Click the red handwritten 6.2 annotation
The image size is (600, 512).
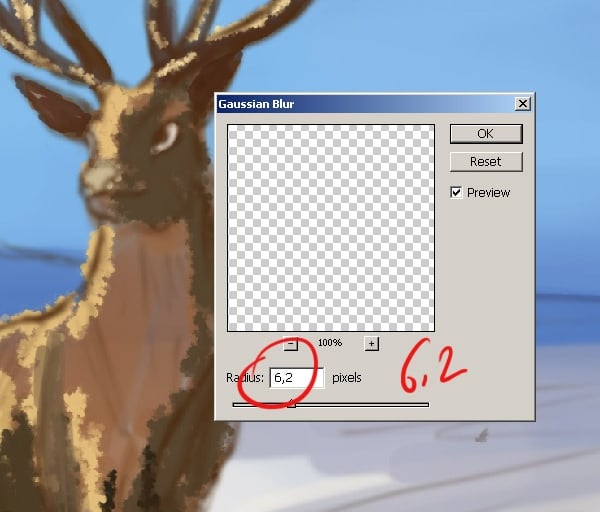click(x=432, y=367)
